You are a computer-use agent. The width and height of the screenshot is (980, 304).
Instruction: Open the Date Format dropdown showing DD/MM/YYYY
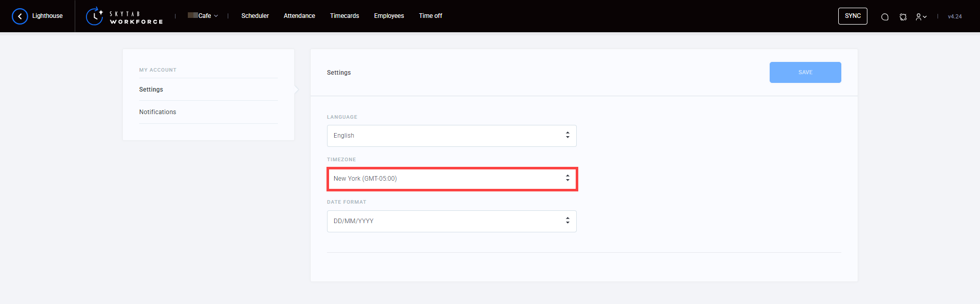point(445,221)
